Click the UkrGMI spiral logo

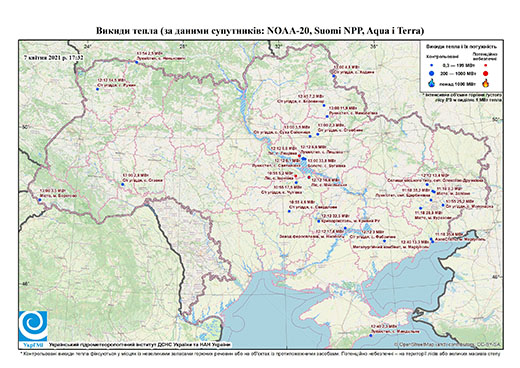point(33,326)
